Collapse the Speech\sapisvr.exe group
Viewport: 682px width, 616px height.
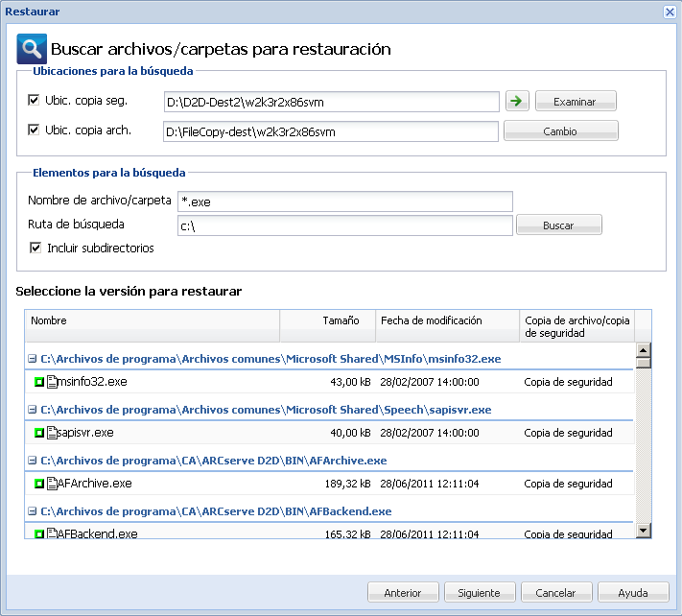coord(33,410)
